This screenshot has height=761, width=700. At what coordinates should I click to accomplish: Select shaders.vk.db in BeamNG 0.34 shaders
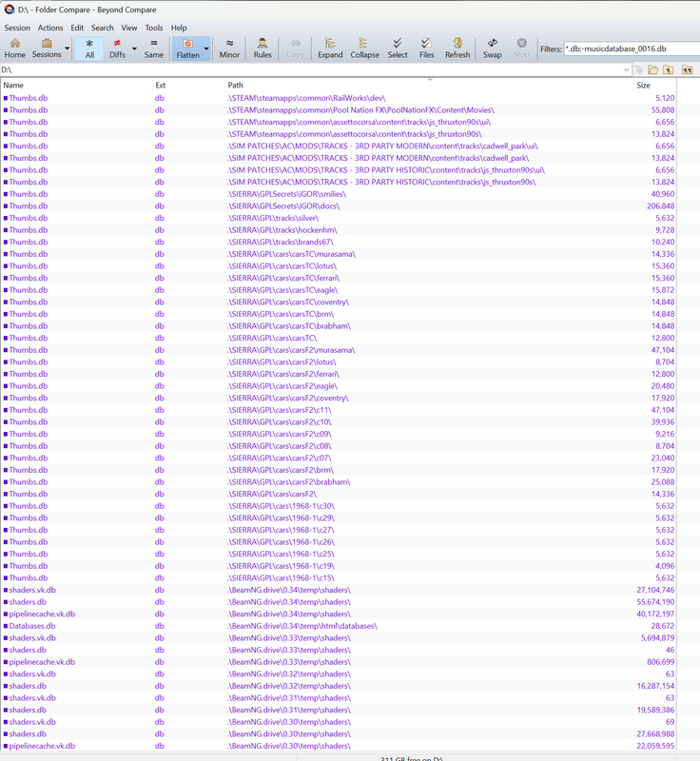point(32,590)
